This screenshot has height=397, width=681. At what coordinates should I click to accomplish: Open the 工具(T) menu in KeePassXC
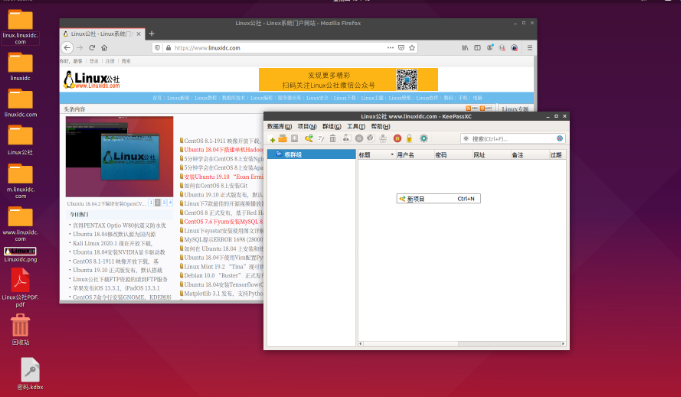tap(356, 126)
